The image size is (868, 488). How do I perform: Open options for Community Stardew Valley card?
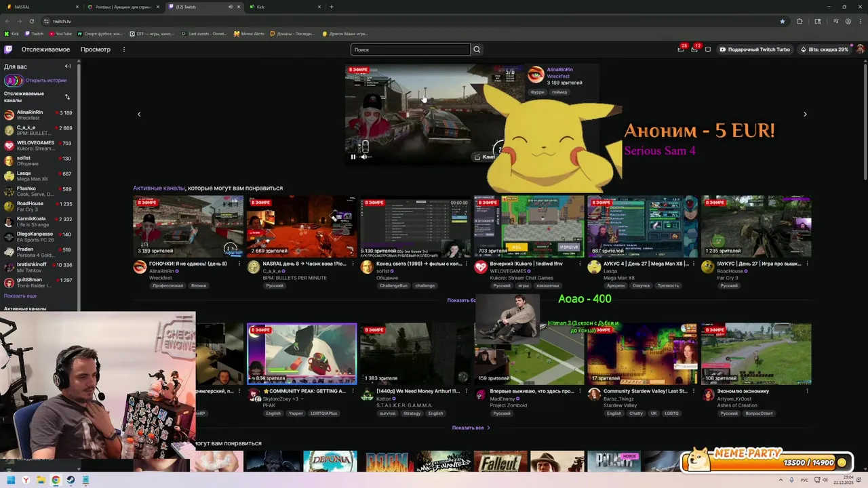coord(694,391)
